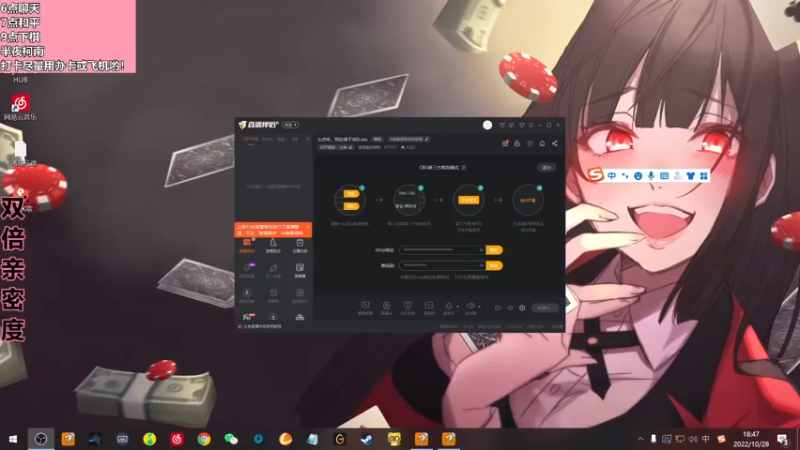Open the Windows Start menu

pyautogui.click(x=13, y=439)
